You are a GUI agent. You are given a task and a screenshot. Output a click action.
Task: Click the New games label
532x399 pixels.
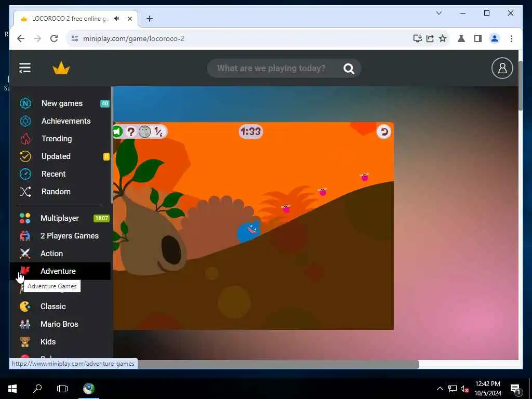coord(62,103)
